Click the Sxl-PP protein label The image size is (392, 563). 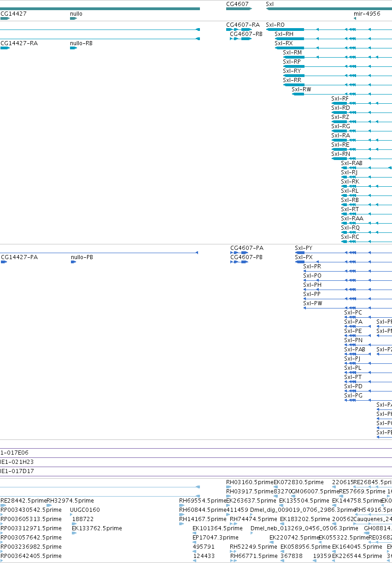click(x=312, y=294)
